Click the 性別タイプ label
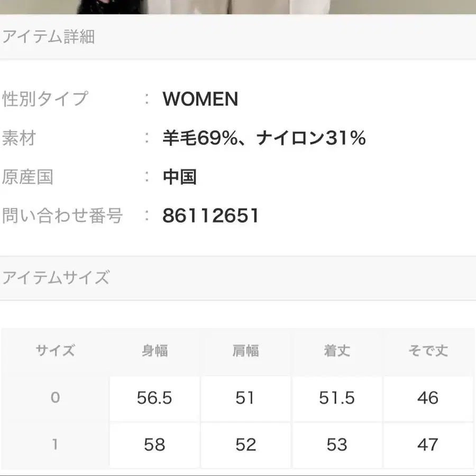Screen dimensions: 476x476 click(45, 99)
